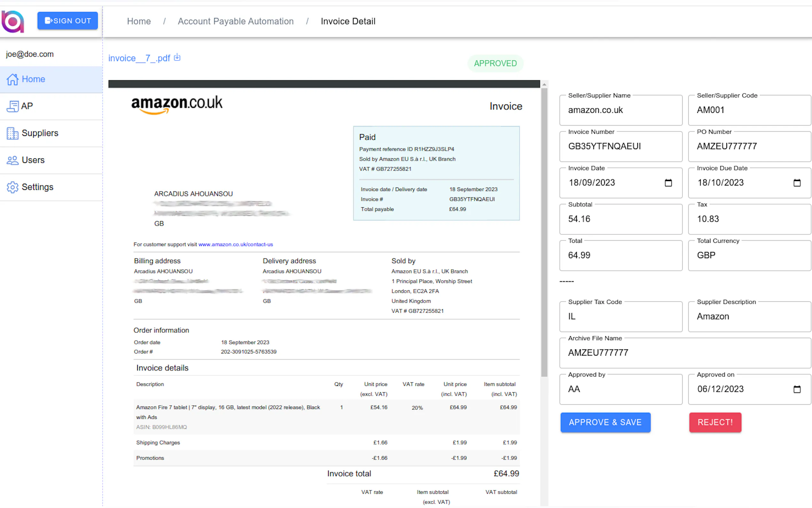Click the 20% VAT rate cell

(x=417, y=408)
